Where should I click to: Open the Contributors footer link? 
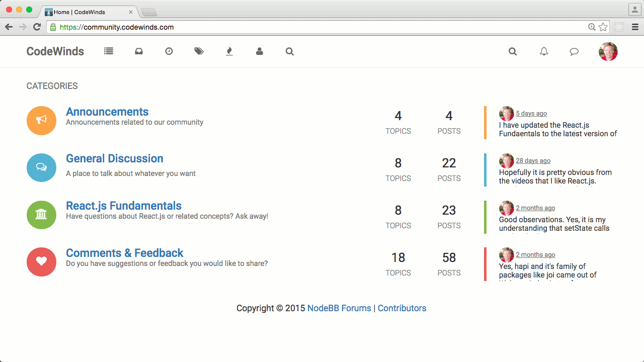(x=402, y=308)
